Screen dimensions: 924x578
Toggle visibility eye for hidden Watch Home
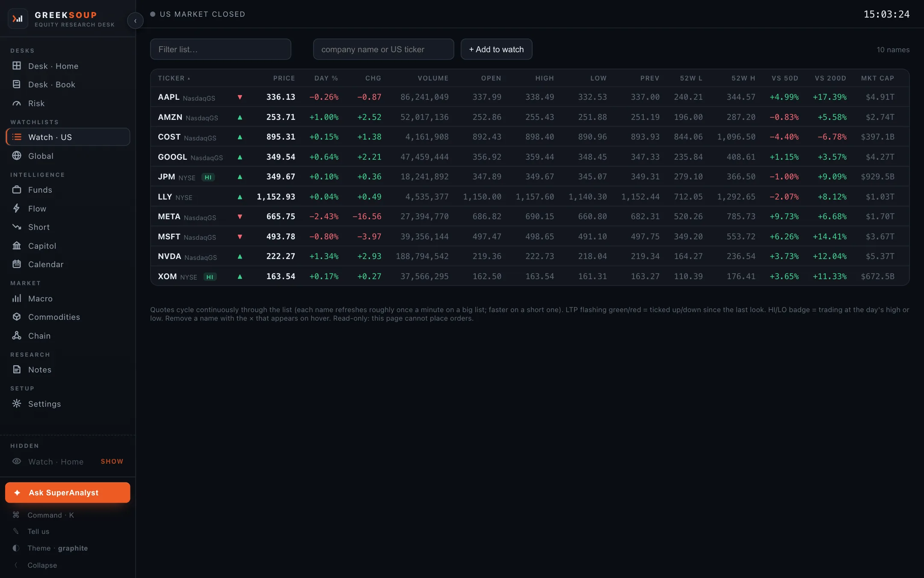coord(17,461)
